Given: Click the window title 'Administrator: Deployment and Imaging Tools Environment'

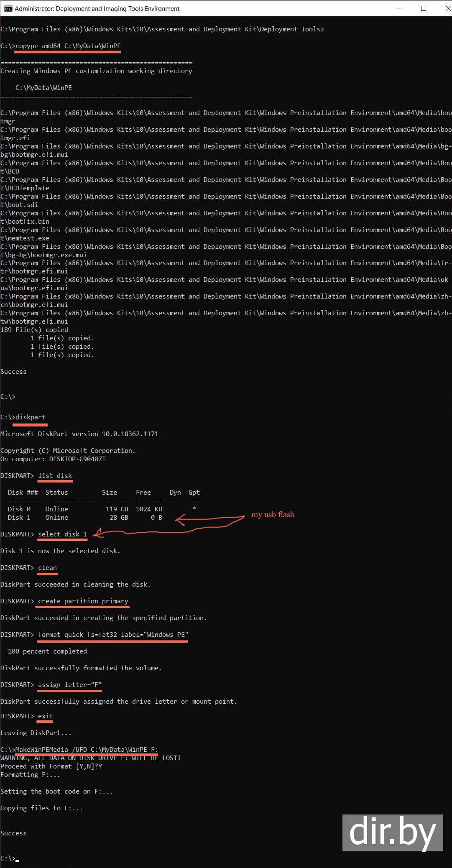Looking at the screenshot, I should [x=97, y=9].
